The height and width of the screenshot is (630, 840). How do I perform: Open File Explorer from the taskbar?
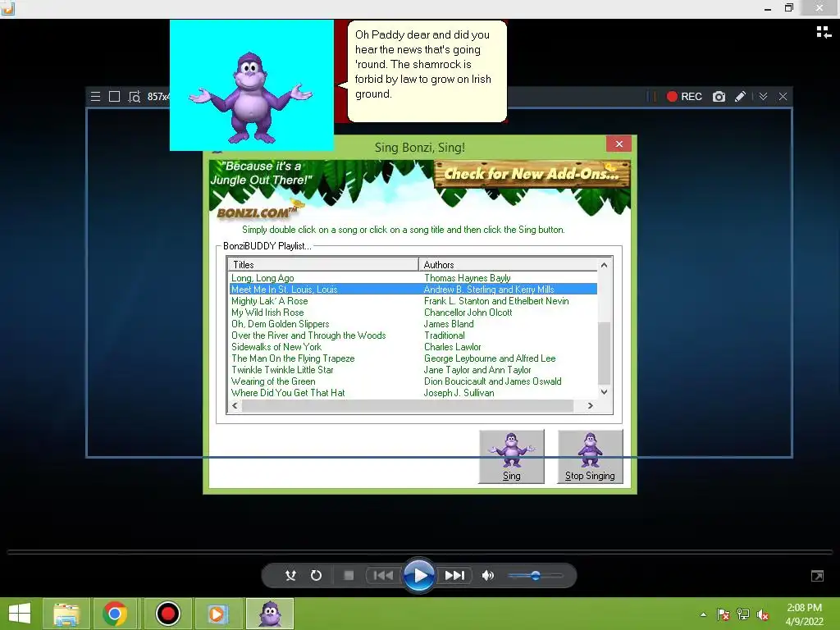point(66,614)
